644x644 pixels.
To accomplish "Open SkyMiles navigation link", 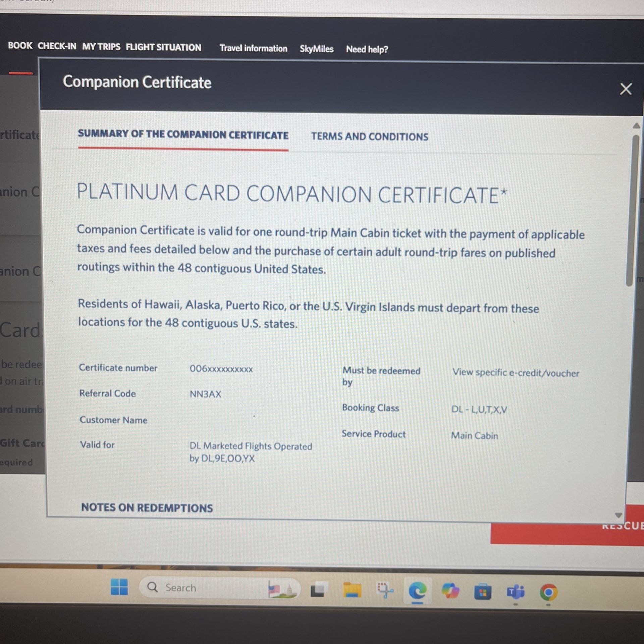I will coord(316,49).
